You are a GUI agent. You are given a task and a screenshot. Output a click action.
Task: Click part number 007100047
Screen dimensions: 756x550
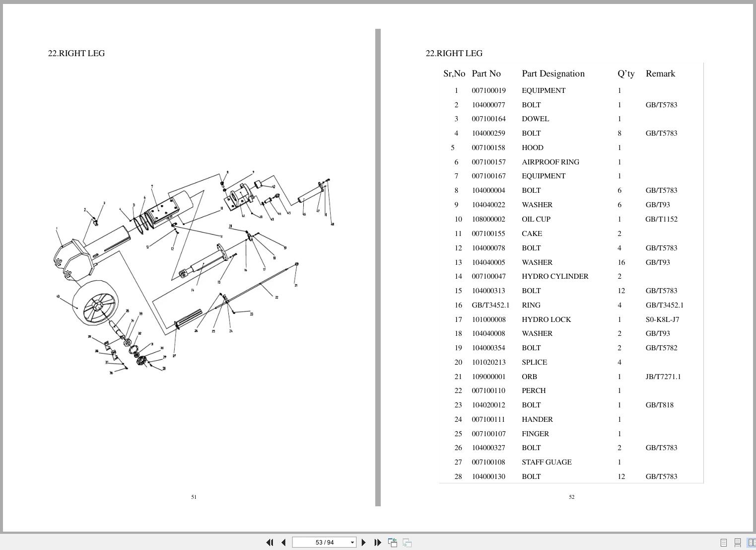[488, 276]
